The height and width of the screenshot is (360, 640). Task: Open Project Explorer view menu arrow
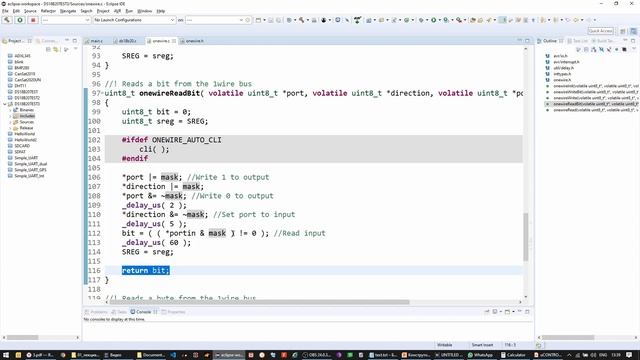pos(76,49)
